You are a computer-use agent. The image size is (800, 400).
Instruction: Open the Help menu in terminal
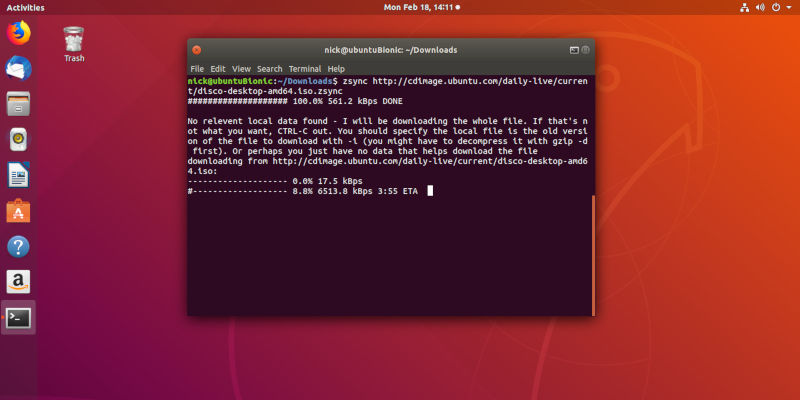[x=336, y=69]
